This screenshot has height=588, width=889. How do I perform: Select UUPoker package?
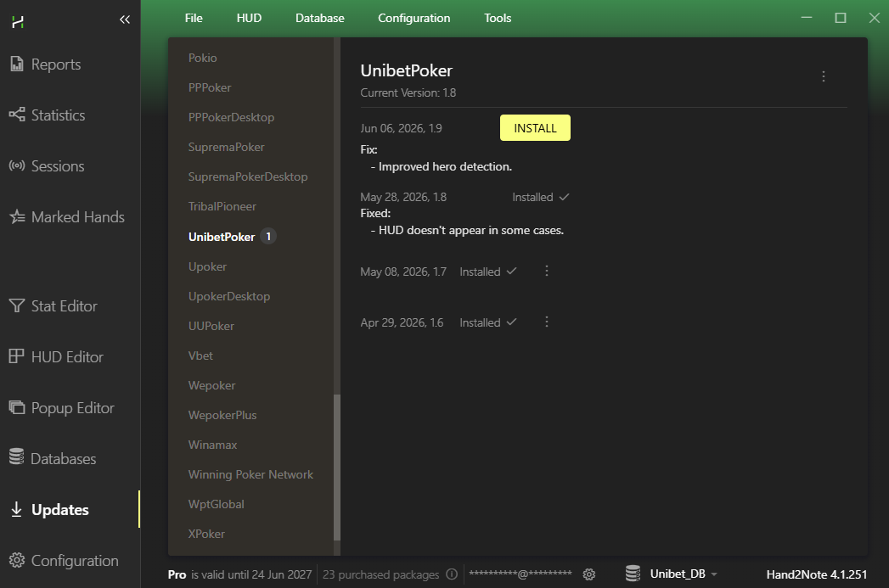pos(211,326)
